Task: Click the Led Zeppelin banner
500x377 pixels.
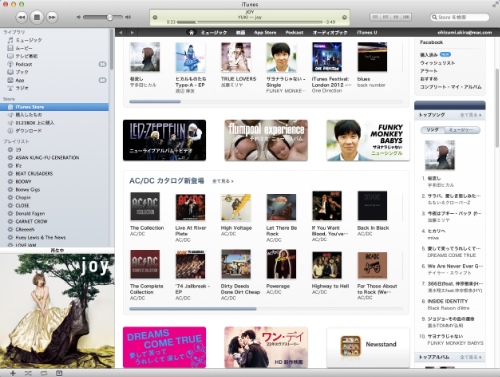Action: click(x=164, y=140)
